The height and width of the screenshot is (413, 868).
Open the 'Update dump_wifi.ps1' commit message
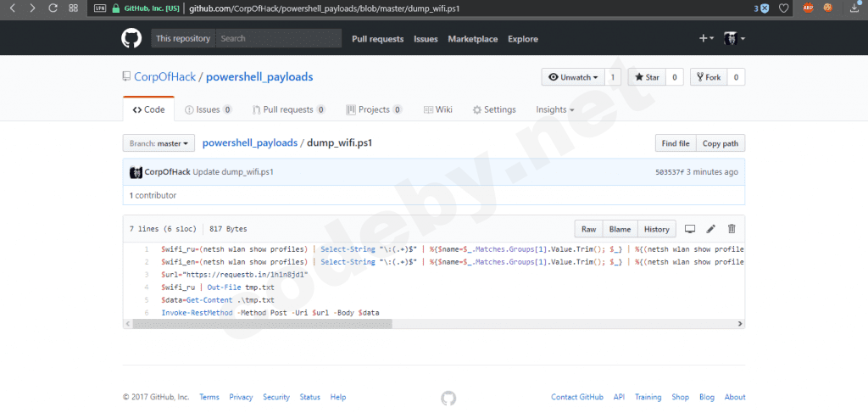(233, 172)
